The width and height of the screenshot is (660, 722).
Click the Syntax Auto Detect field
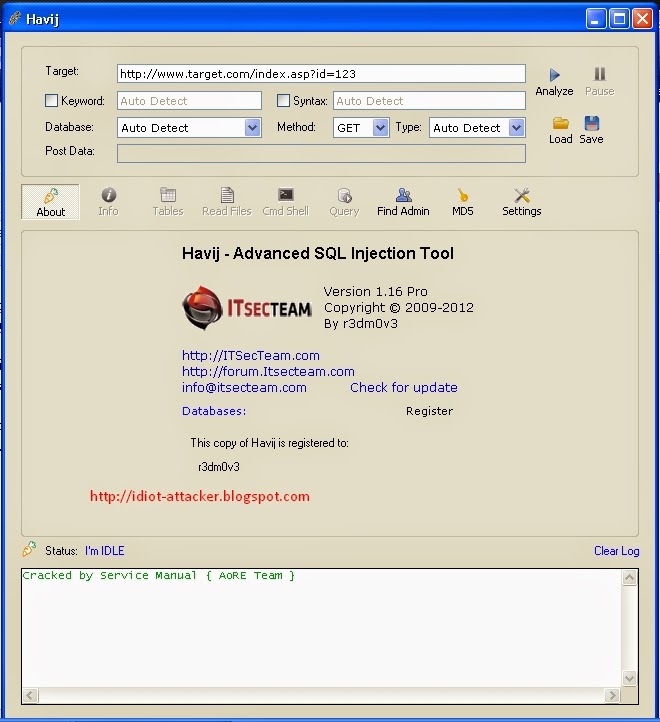[429, 100]
